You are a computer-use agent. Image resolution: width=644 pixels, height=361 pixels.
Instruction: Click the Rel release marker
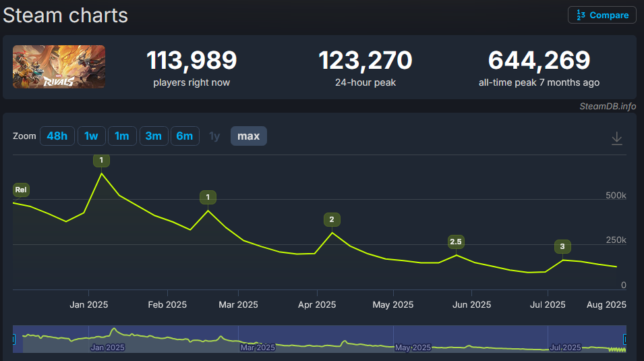coord(21,190)
